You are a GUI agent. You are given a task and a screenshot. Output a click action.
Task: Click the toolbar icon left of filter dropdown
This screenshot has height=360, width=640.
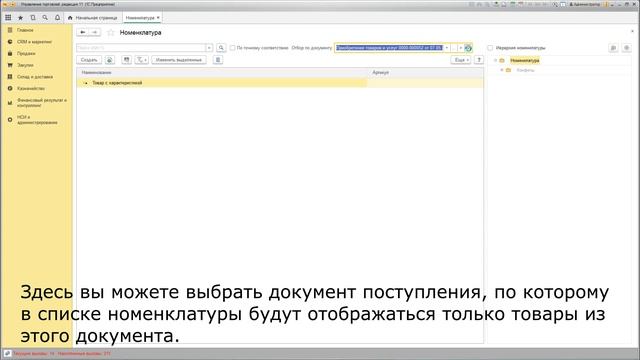(x=127, y=60)
